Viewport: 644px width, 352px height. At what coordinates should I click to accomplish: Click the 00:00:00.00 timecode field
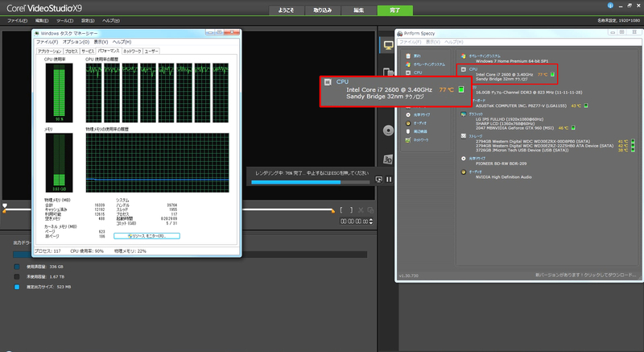tap(354, 222)
